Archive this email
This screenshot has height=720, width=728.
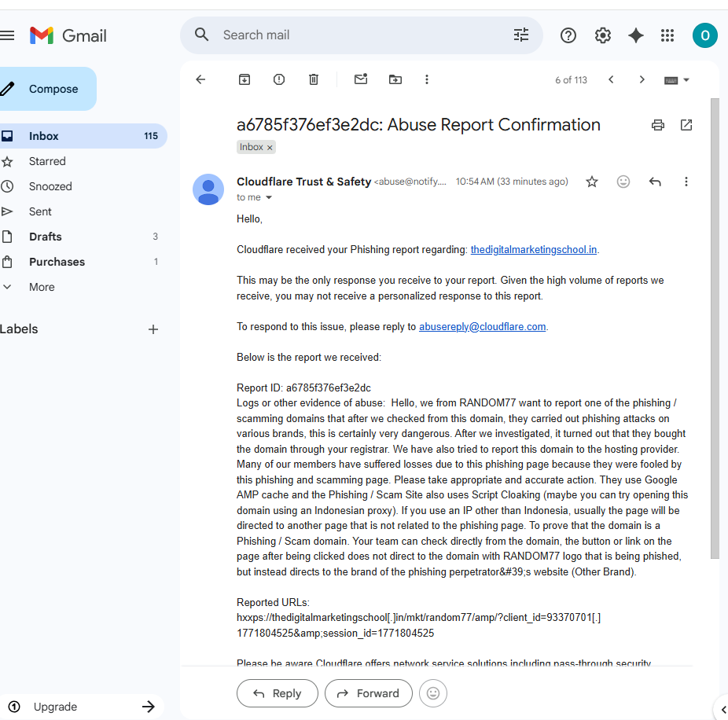(245, 79)
